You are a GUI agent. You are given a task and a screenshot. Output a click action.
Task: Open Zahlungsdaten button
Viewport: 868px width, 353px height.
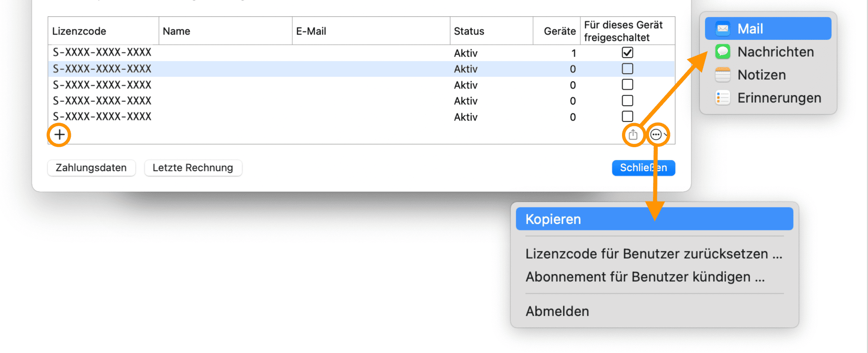(91, 168)
